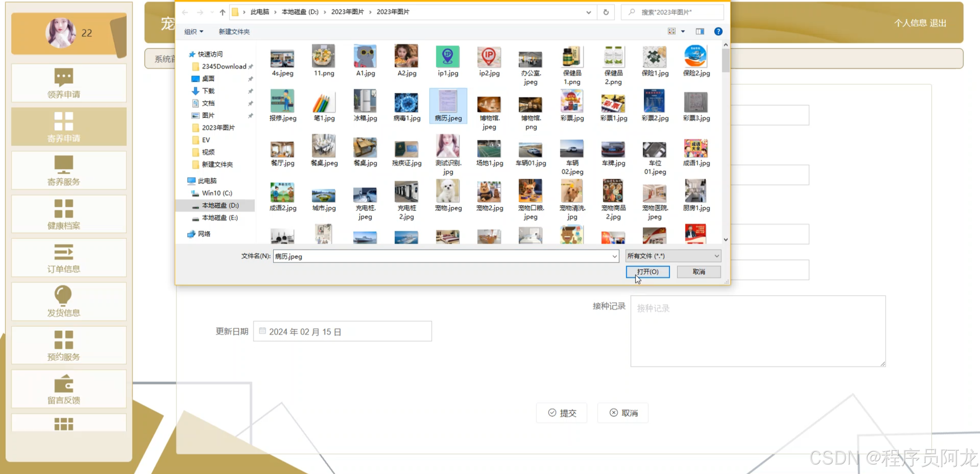
Task: Click 新建文件夹 toolbar button
Action: pyautogui.click(x=234, y=31)
